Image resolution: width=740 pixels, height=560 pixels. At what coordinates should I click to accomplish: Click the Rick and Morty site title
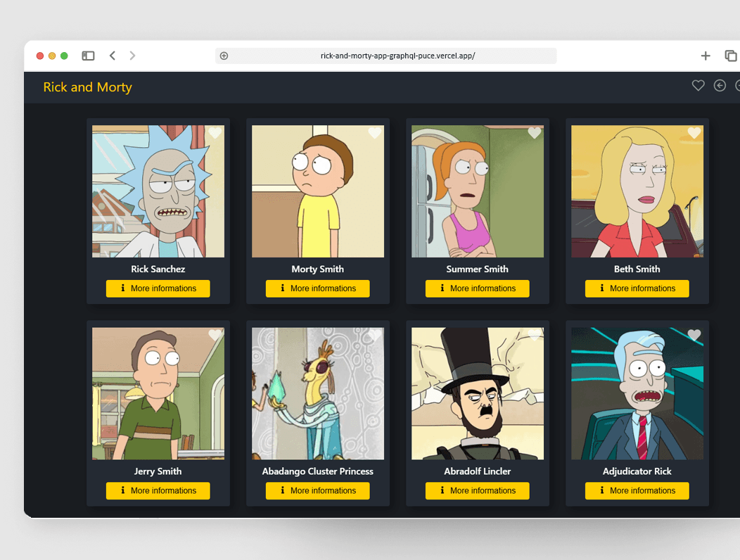point(88,87)
